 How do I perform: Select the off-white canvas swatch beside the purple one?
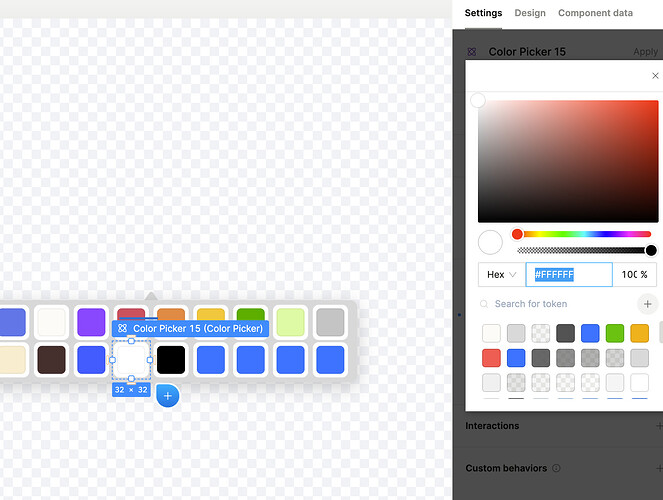tap(52, 322)
